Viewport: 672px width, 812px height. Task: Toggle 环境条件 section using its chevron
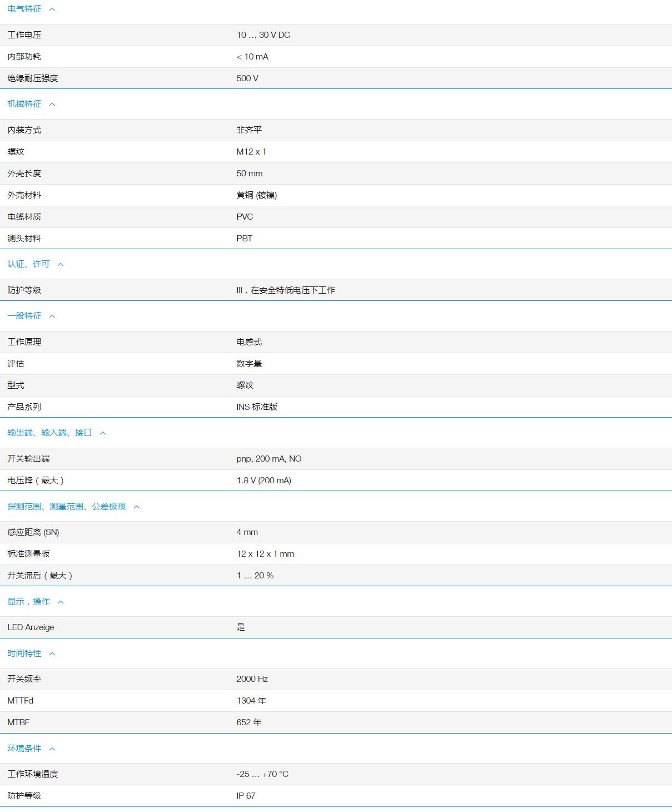(x=52, y=749)
